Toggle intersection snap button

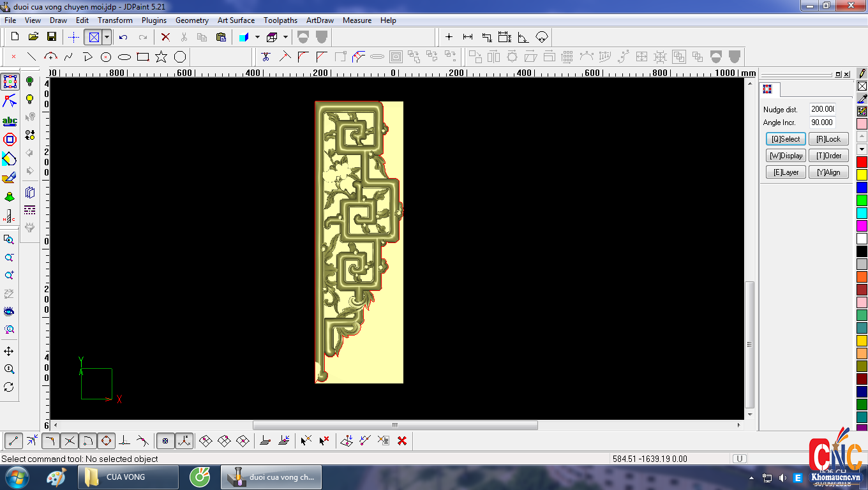click(70, 440)
